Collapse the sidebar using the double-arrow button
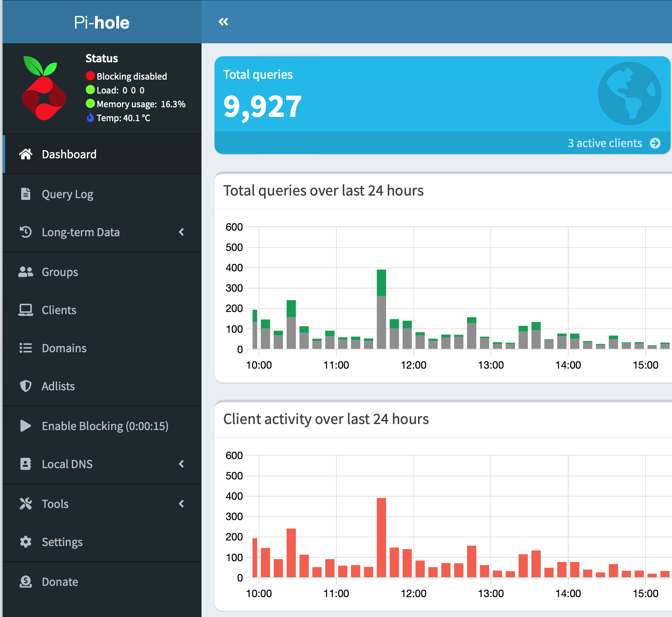The image size is (672, 617). click(223, 21)
